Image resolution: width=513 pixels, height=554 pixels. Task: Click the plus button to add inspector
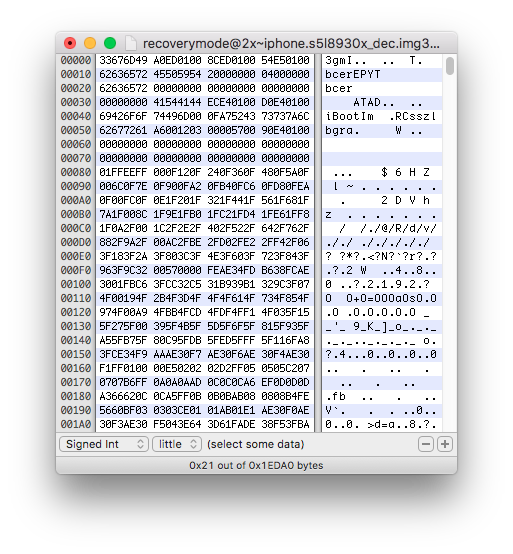tap(445, 444)
